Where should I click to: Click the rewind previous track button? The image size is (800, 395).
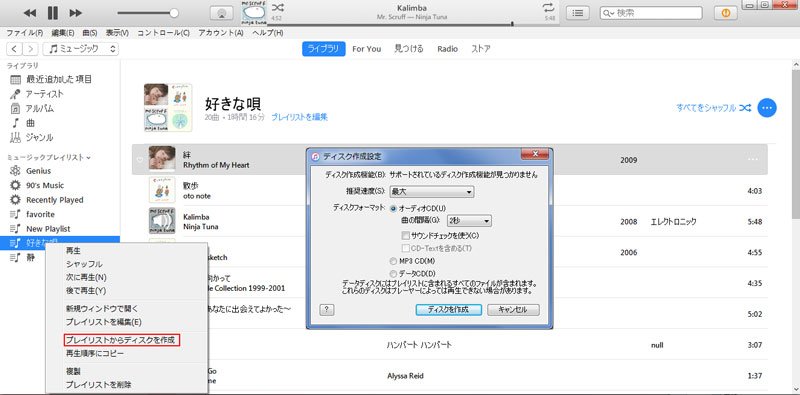pos(30,13)
